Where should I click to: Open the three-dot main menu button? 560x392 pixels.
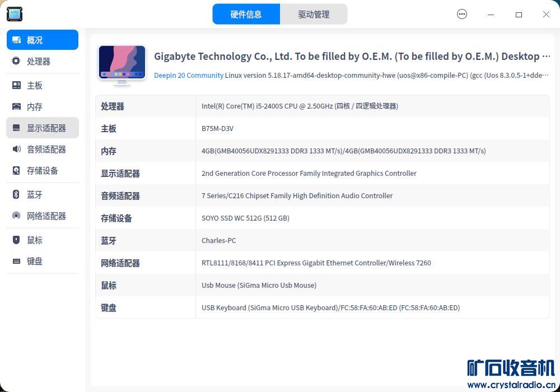click(x=462, y=15)
